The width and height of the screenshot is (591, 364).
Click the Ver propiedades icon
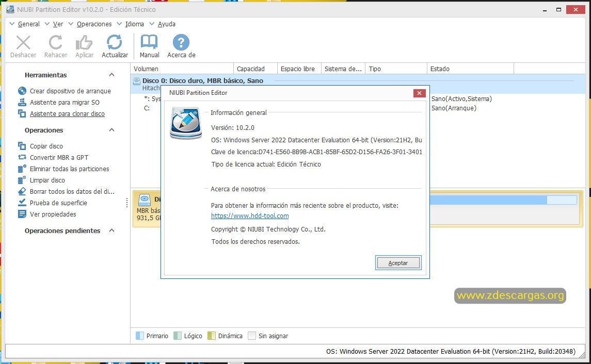tap(22, 214)
